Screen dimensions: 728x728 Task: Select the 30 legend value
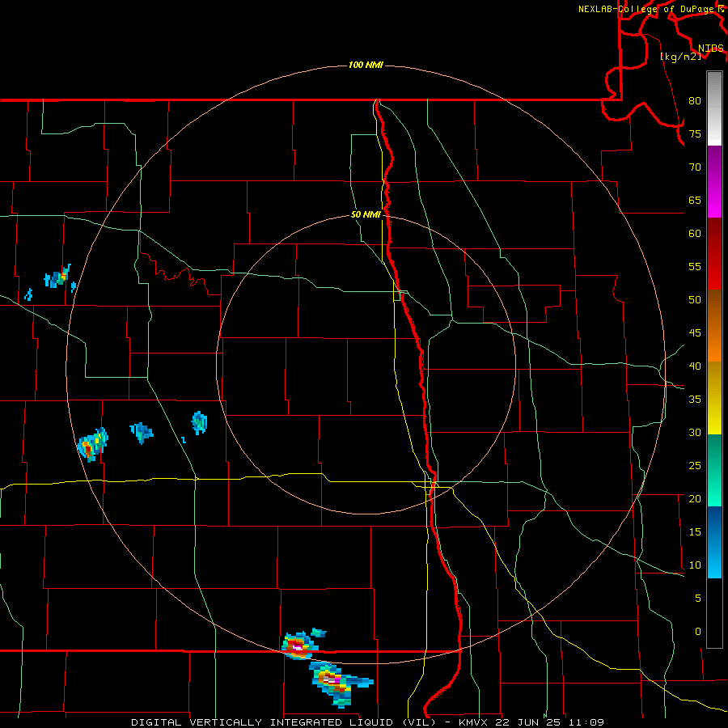click(x=695, y=432)
